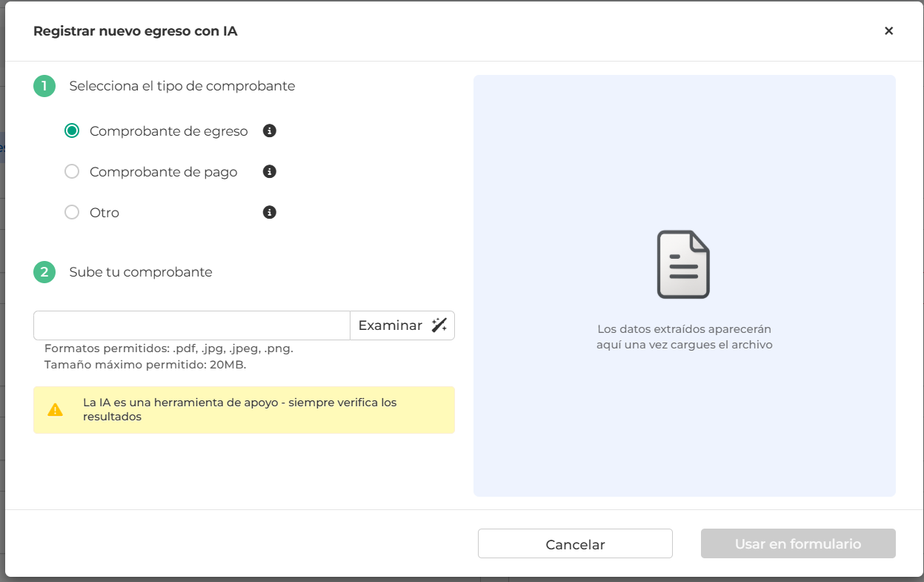The image size is (924, 582).
Task: Select the Otro radio button
Action: pyautogui.click(x=72, y=213)
